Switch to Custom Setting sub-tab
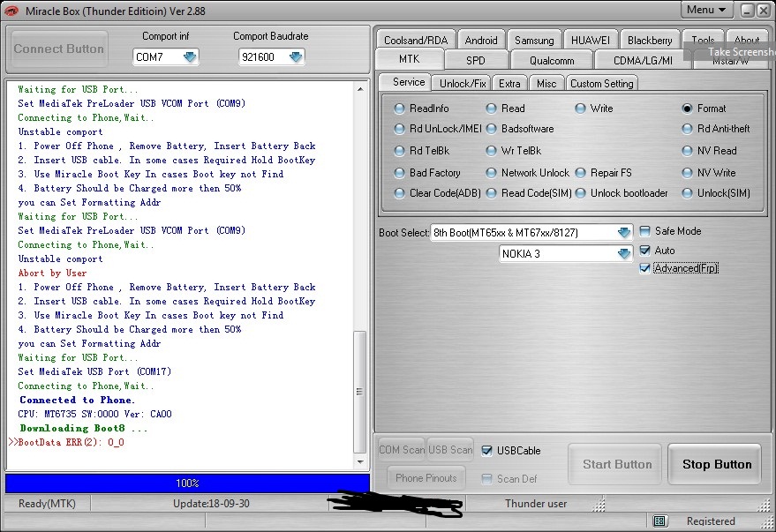This screenshot has height=532, width=776. point(601,84)
